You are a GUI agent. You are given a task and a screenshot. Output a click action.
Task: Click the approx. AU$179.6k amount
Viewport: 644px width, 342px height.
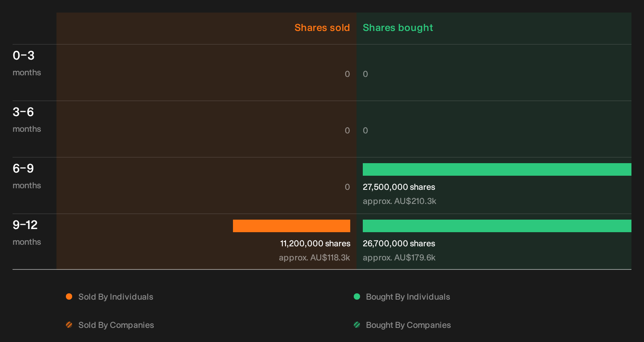(x=399, y=258)
